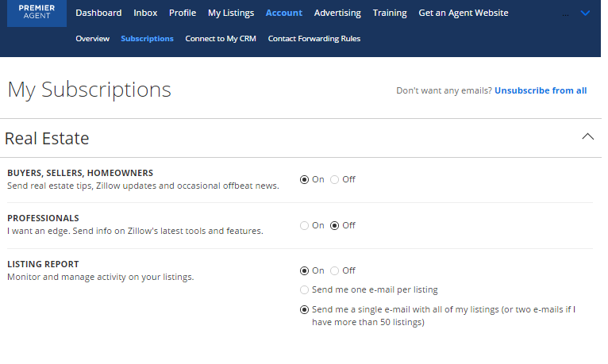Screen dimensions: 608x364
Task: Select Off for Professionals emails
Action: 335,225
